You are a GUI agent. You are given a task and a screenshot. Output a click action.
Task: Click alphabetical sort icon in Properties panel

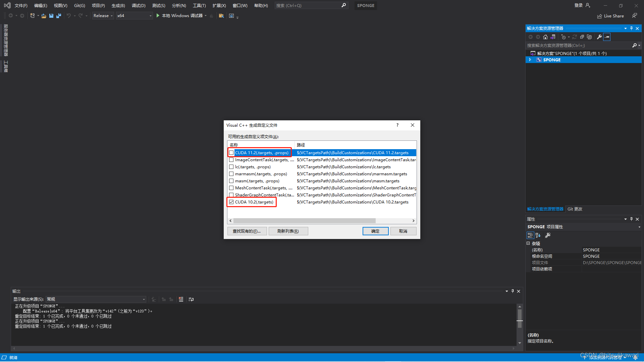(x=538, y=235)
